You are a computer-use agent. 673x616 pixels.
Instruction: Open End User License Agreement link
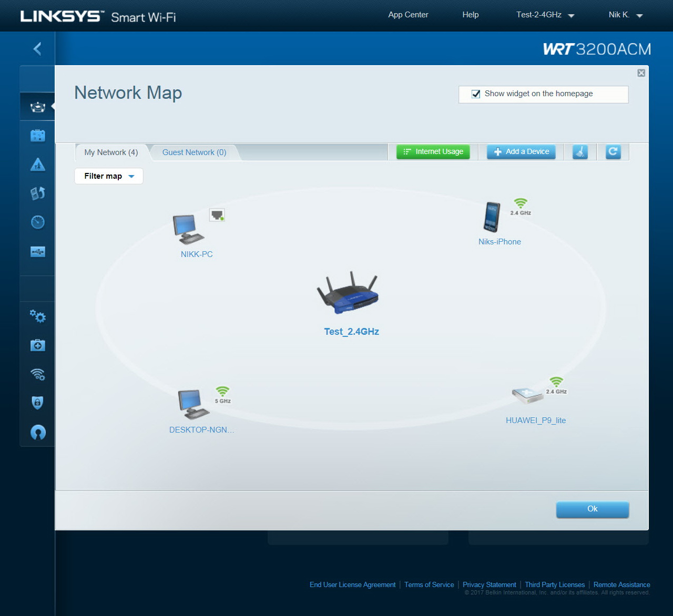(352, 584)
